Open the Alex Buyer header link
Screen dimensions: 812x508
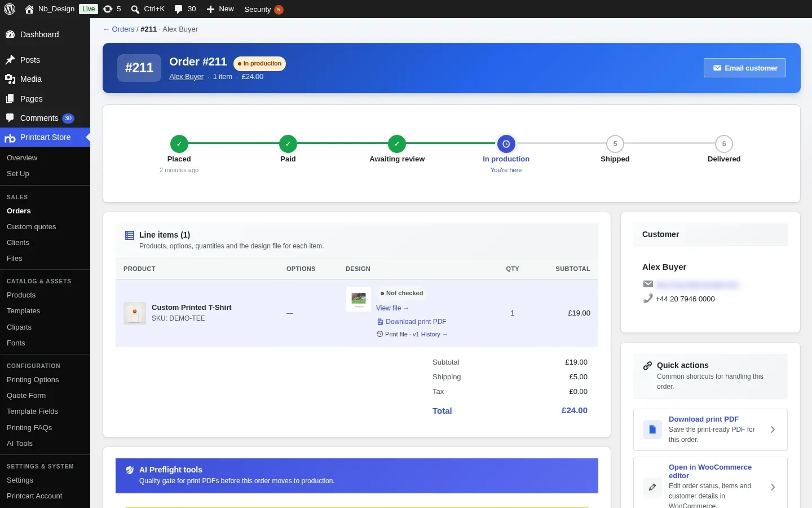tap(186, 77)
